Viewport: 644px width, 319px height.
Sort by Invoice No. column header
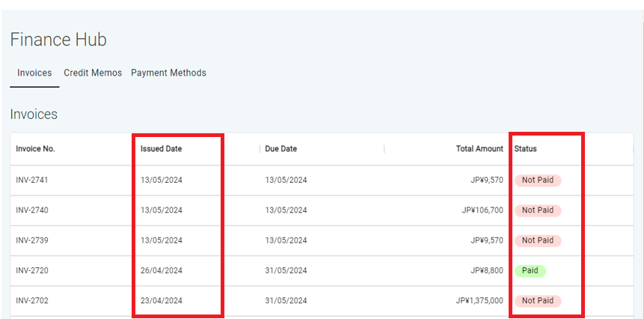[x=35, y=149]
